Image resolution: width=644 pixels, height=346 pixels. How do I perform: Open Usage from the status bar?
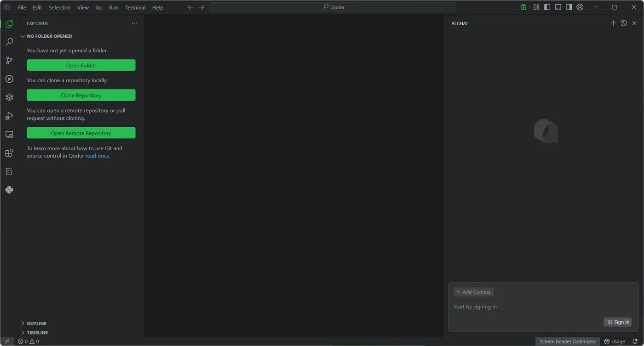coord(615,341)
